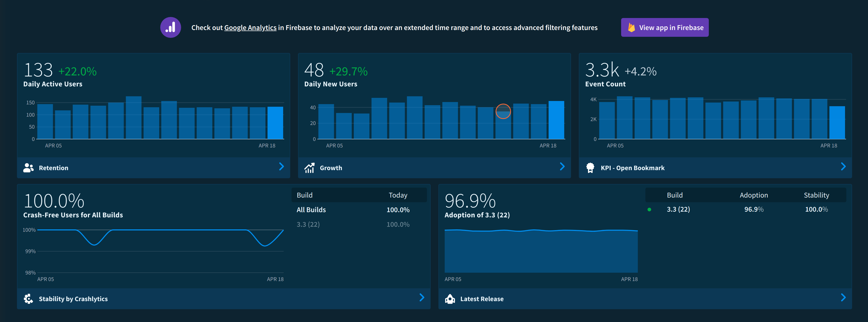Screen dimensions: 868x322
Task: Select the 3.3 (22) build entry under Stability
Action: click(x=678, y=210)
